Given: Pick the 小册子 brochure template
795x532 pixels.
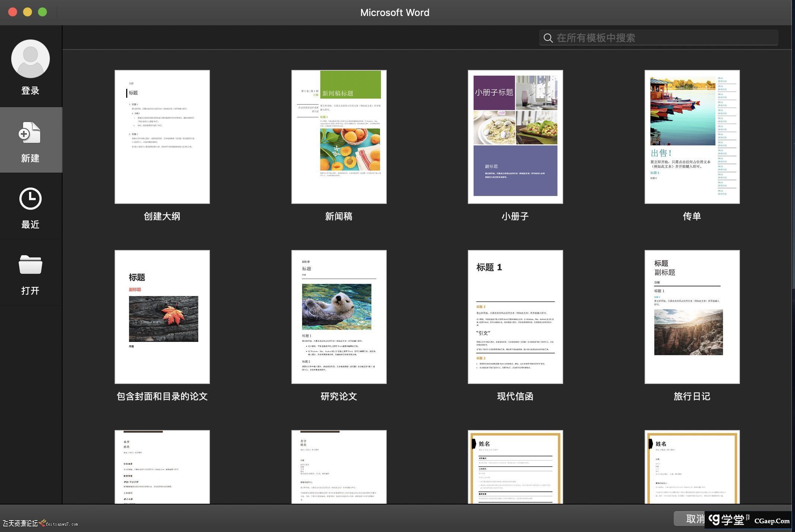Looking at the screenshot, I should (x=515, y=137).
